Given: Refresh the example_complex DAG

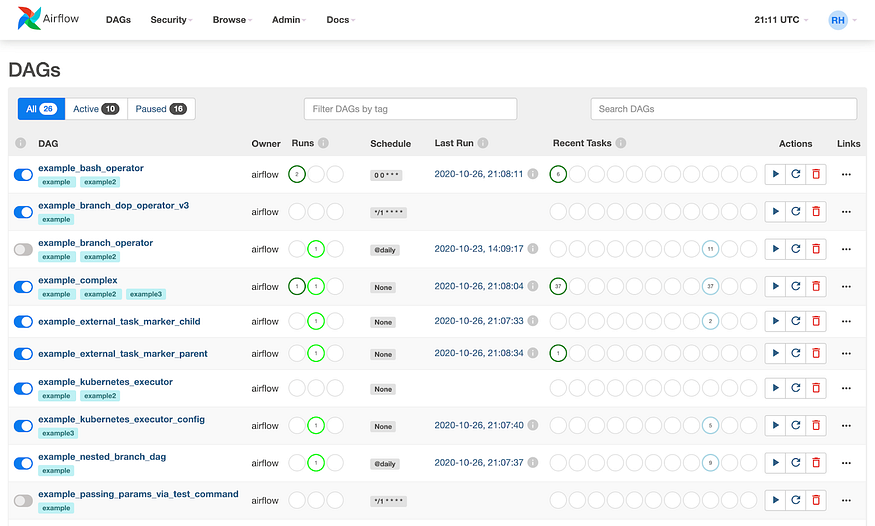Looking at the screenshot, I should pos(796,286).
